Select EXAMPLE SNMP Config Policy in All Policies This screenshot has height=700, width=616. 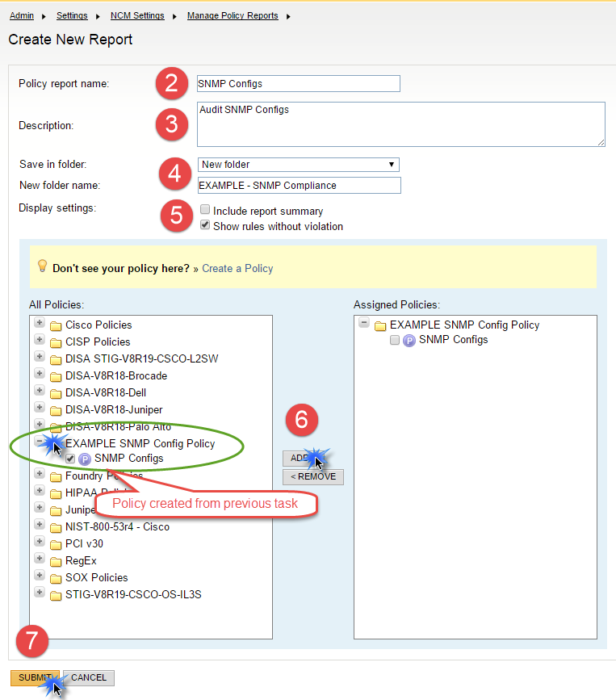click(x=140, y=444)
